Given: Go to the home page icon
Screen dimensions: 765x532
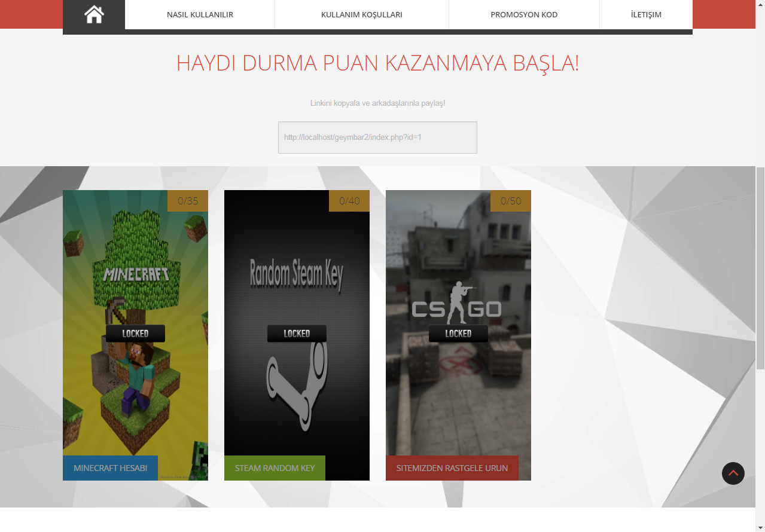Looking at the screenshot, I should coord(94,14).
